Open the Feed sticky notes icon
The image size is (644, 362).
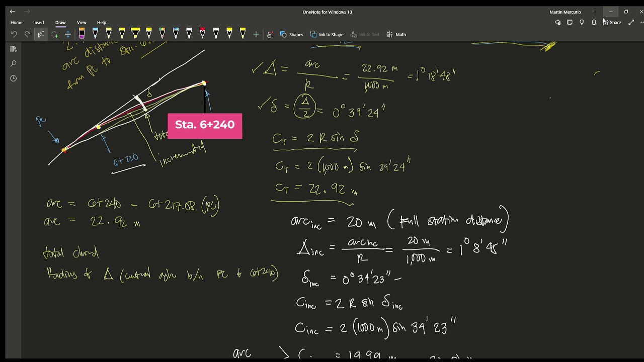(570, 22)
